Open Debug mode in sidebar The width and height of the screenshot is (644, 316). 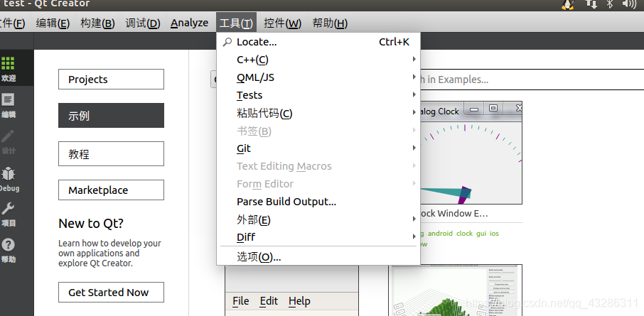(x=9, y=179)
